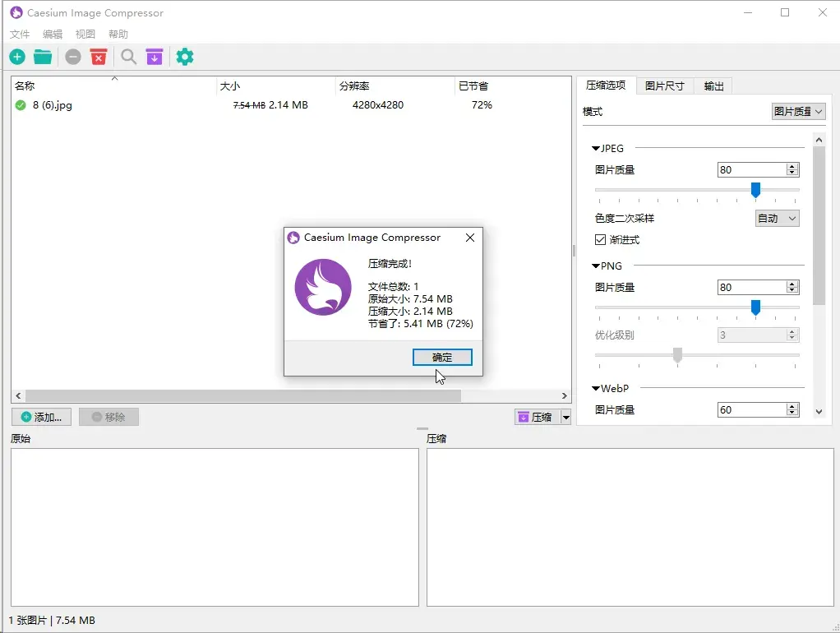Select the add images icon
The height and width of the screenshot is (633, 840).
coord(16,57)
